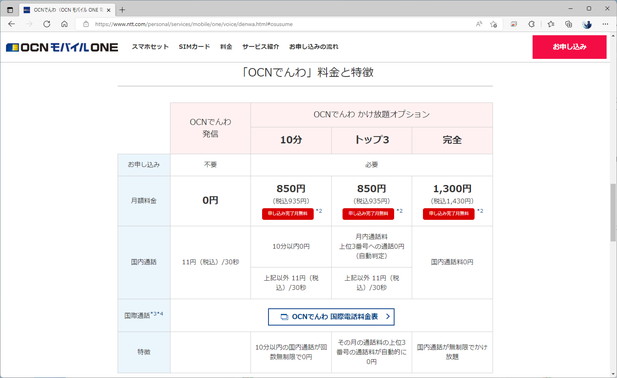Click the red お申し込み button
617x378 pixels.
click(569, 47)
